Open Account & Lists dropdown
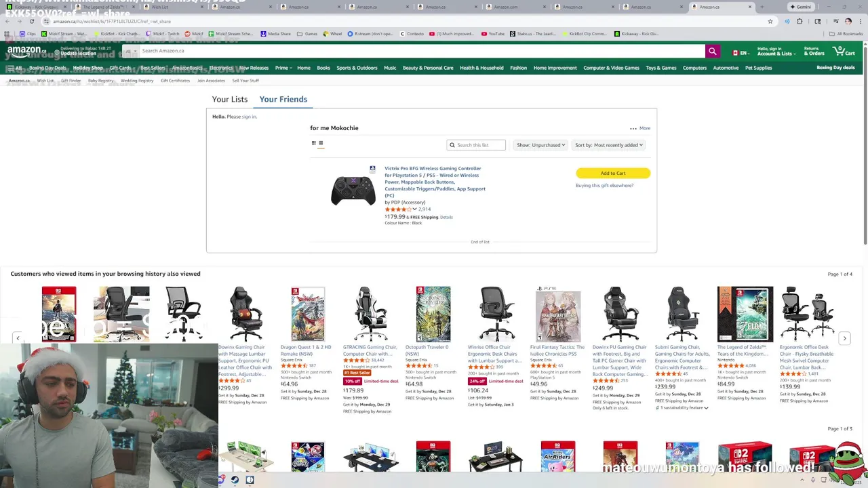This screenshot has width=868, height=488. (x=776, y=52)
